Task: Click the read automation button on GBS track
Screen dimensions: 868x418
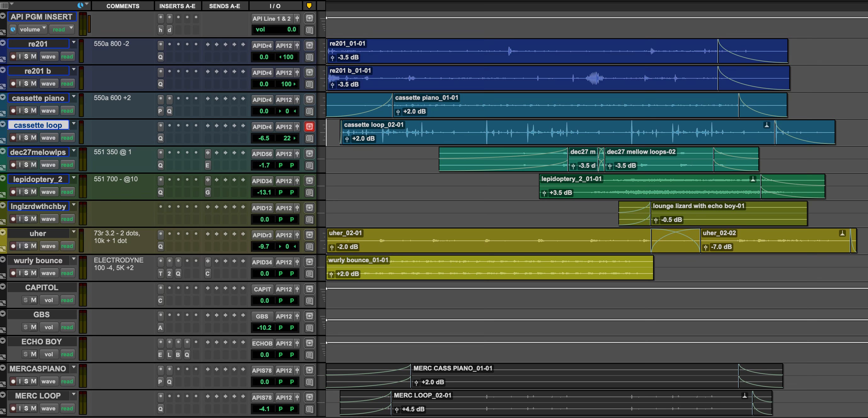Action: pos(67,327)
